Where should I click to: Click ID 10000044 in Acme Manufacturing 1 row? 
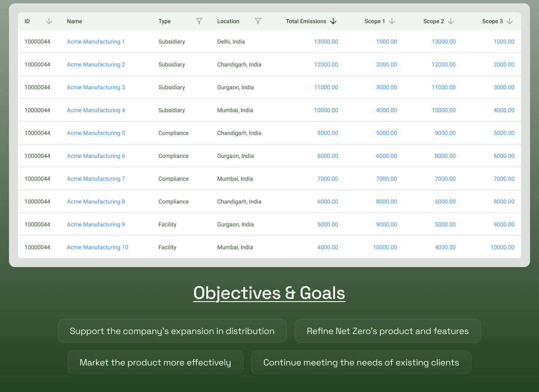coord(37,42)
